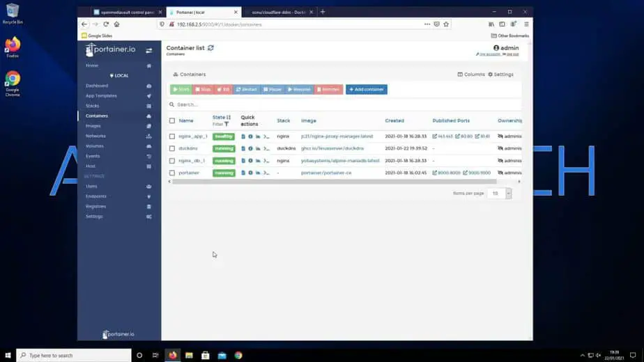Click the Add container button
This screenshot has width=644, height=362.
pos(366,89)
